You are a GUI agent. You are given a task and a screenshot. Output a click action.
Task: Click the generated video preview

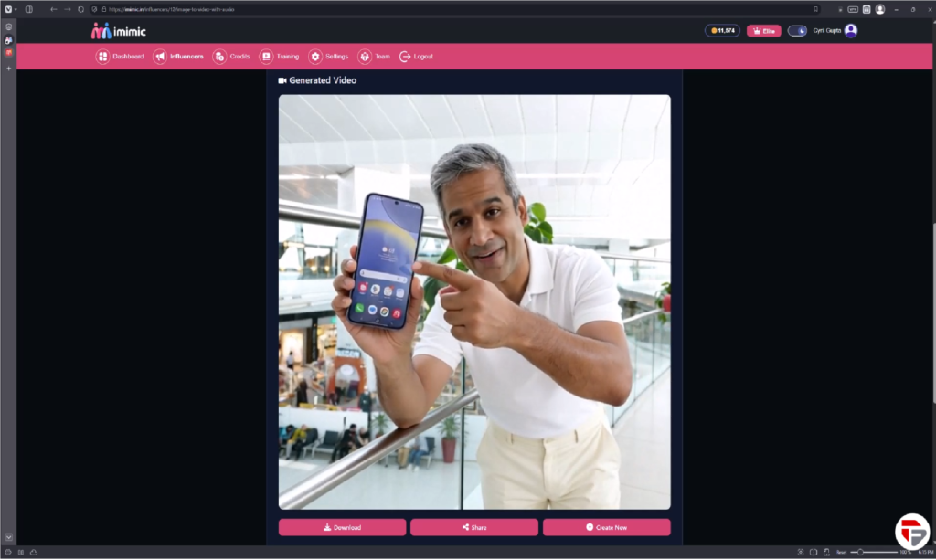coord(473,301)
